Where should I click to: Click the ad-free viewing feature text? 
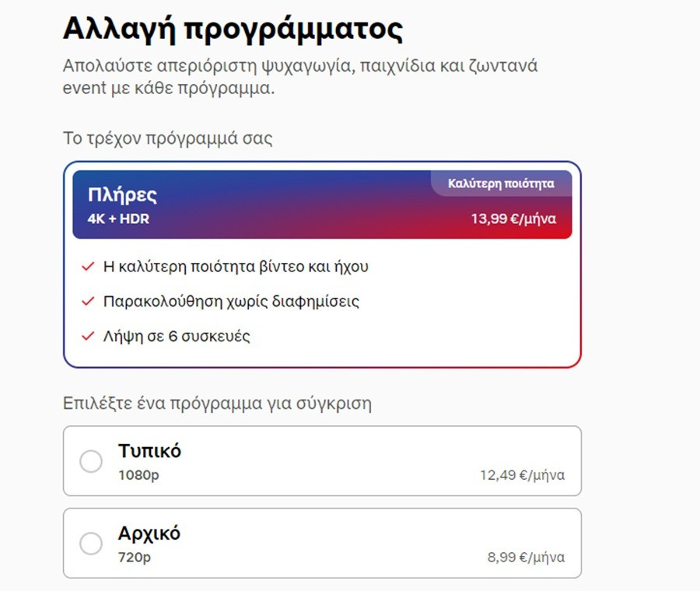pos(231,302)
